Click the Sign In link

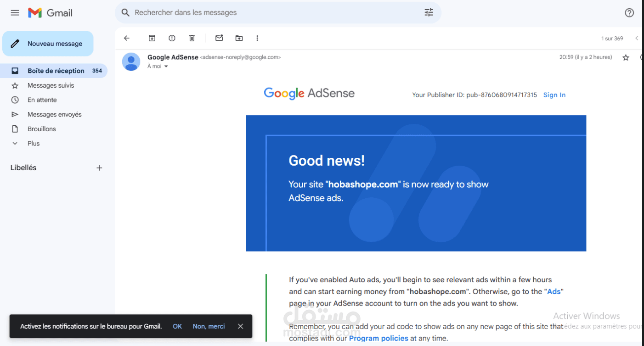pyautogui.click(x=554, y=95)
